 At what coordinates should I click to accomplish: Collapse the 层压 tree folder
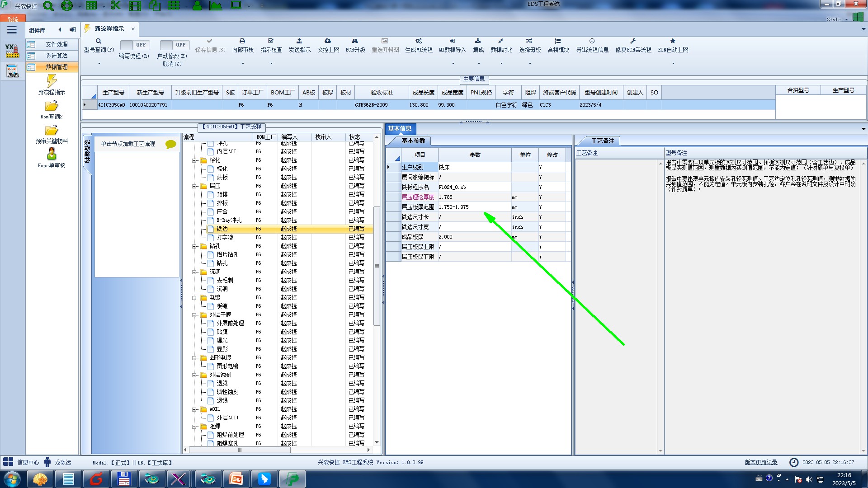pyautogui.click(x=195, y=186)
